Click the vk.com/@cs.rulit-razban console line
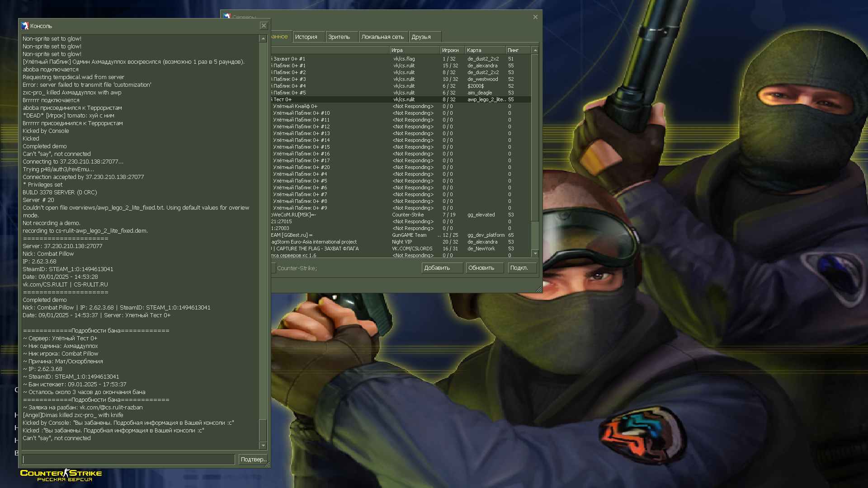 (x=83, y=408)
